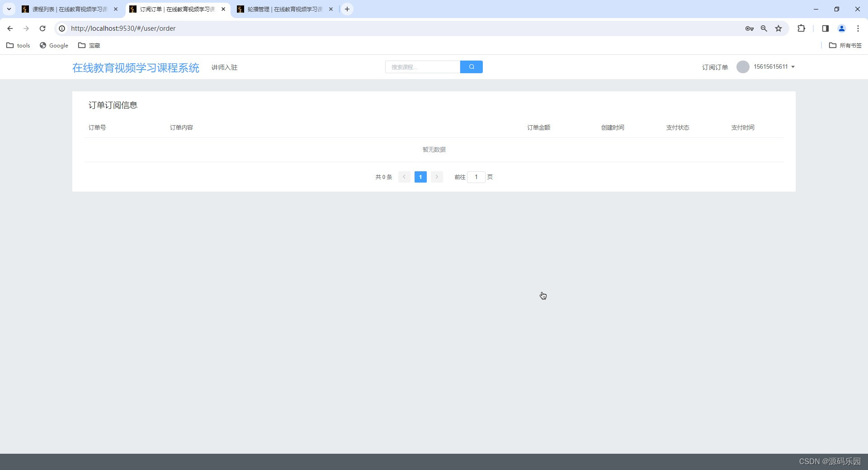Open the browser password manager key icon
Screen dimensions: 868x470
tap(749, 28)
